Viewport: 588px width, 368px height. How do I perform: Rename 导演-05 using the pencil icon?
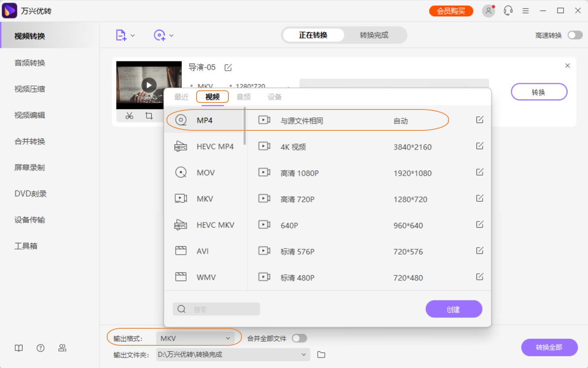pos(228,67)
